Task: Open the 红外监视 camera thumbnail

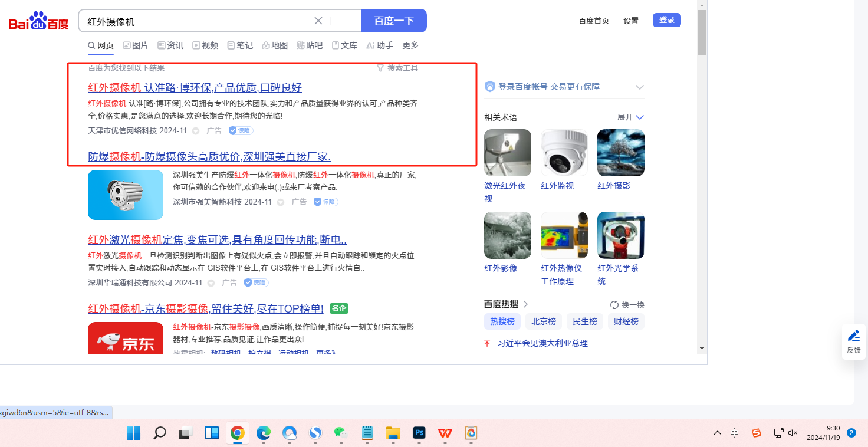Action: [564, 153]
